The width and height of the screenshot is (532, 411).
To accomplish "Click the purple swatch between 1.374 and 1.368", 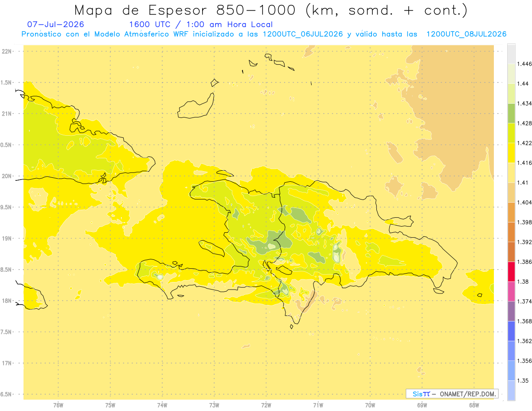I will coord(511,311).
